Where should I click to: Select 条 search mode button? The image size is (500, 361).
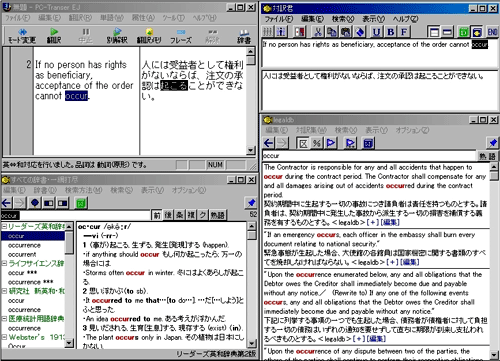[179, 215]
